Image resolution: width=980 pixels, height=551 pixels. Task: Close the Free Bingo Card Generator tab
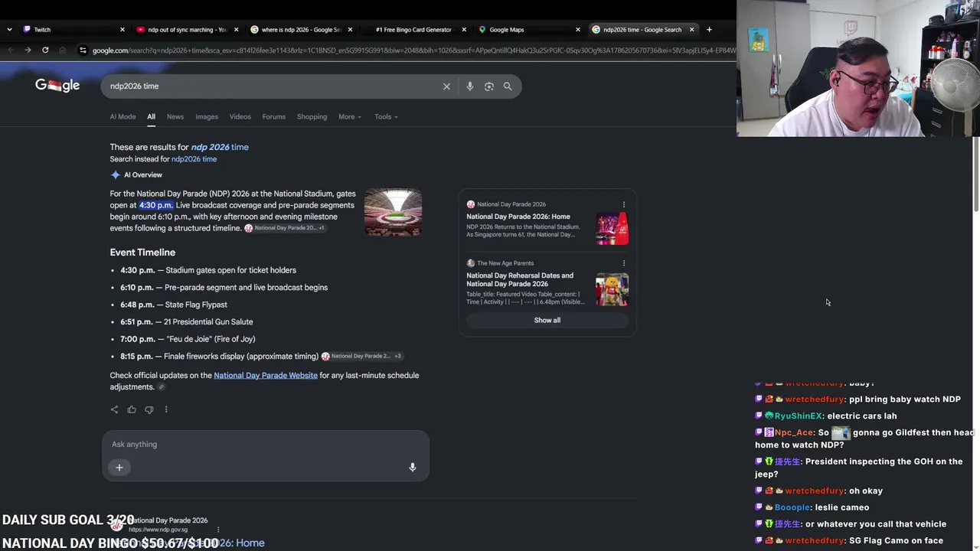point(464,30)
